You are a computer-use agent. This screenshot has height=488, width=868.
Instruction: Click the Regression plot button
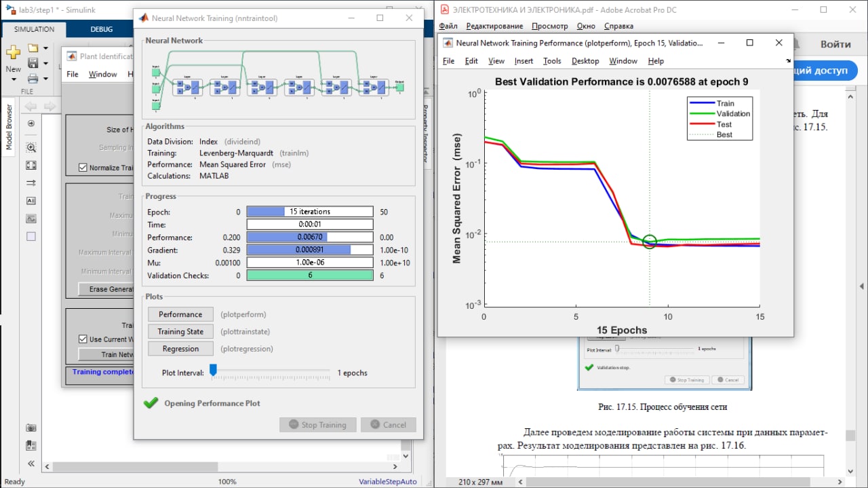(180, 349)
